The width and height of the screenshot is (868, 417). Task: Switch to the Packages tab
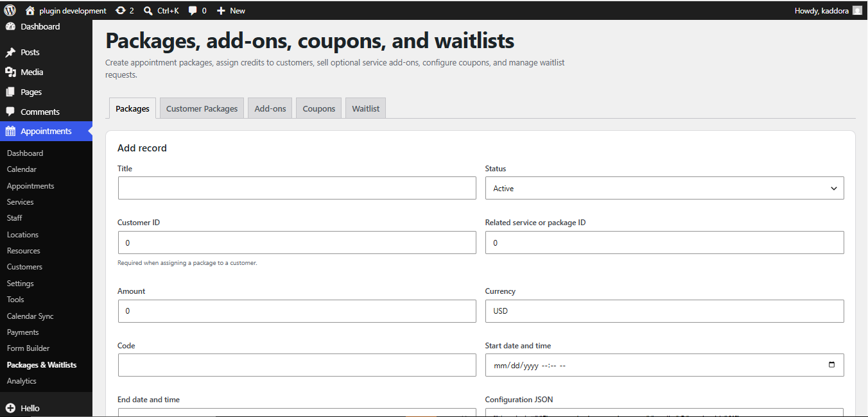pos(132,108)
